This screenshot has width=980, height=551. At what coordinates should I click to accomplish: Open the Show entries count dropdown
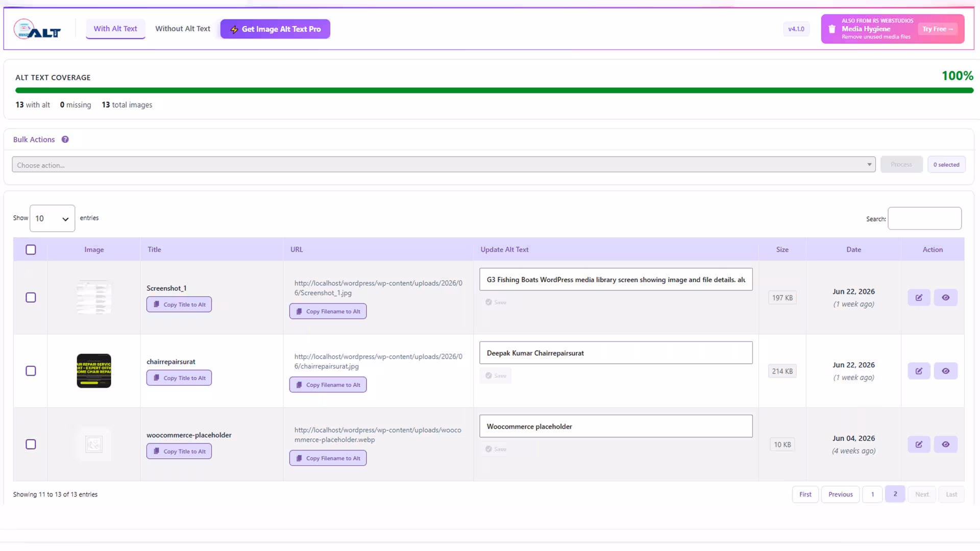click(x=52, y=218)
